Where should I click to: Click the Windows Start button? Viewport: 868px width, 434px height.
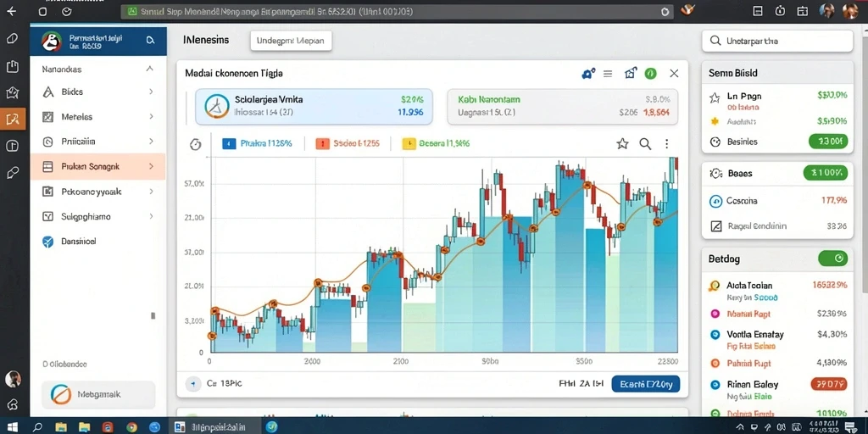coord(12,427)
